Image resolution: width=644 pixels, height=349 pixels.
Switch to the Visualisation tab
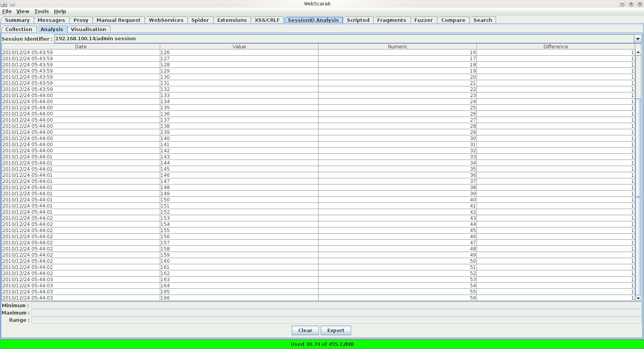88,30
